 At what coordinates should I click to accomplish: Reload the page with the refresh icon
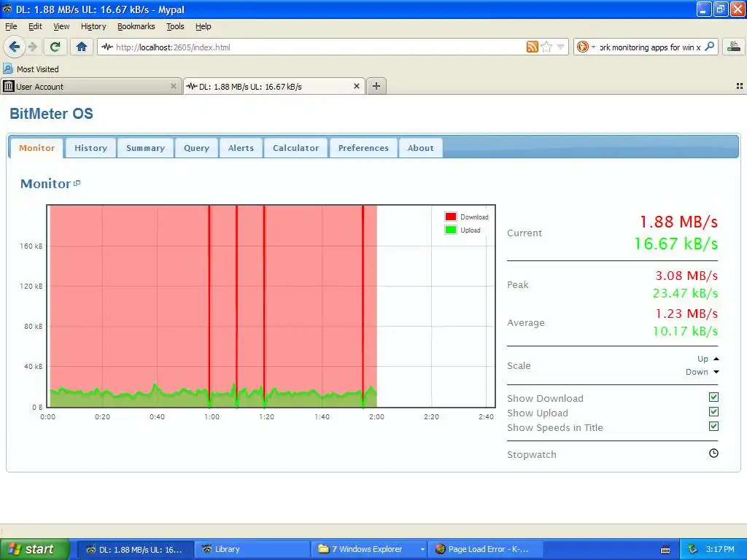(x=55, y=47)
